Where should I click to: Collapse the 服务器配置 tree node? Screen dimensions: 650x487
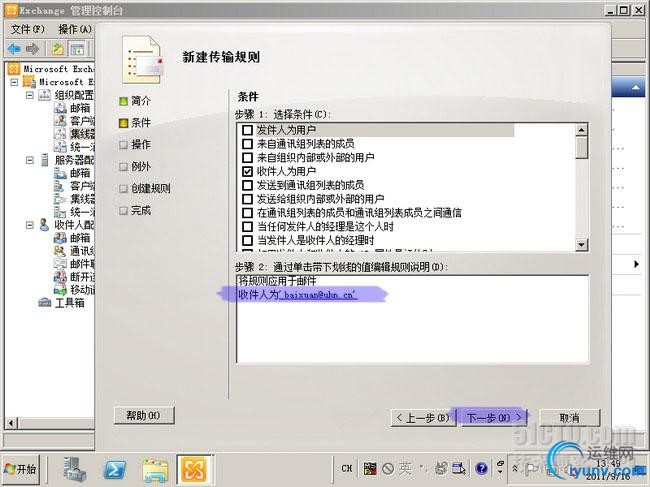pyautogui.click(x=29, y=160)
